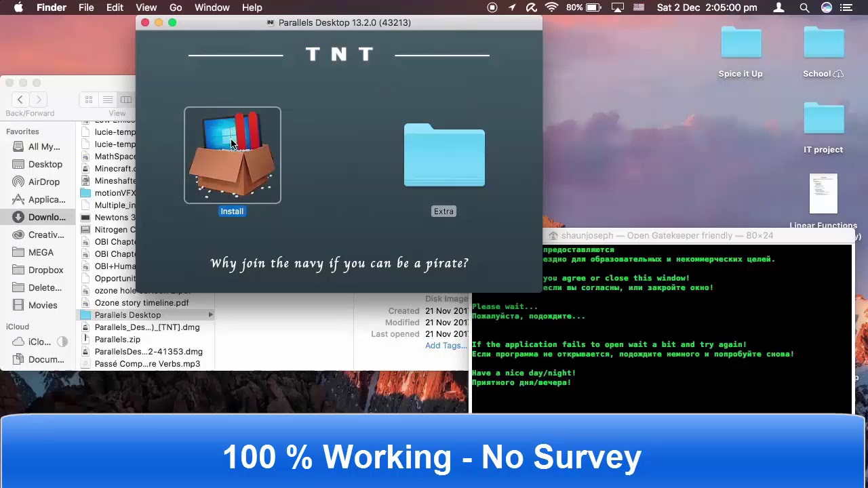Switch Finder to icon view

[89, 100]
